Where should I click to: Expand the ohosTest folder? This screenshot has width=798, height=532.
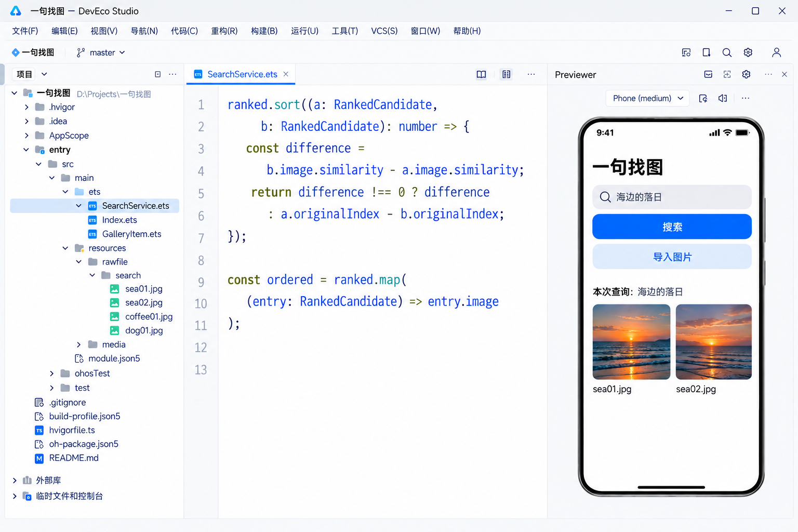click(51, 374)
